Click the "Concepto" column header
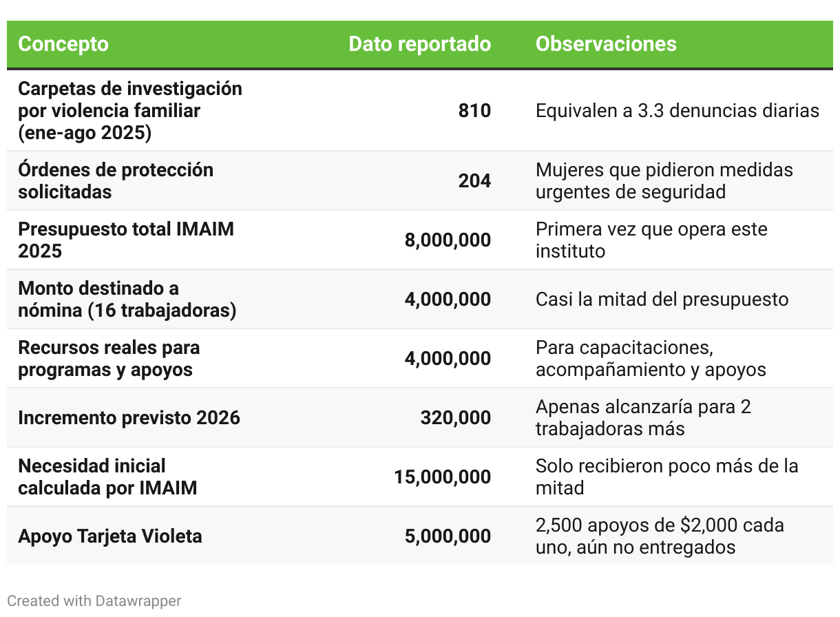Viewport: 840px width, 617px height. tap(63, 44)
